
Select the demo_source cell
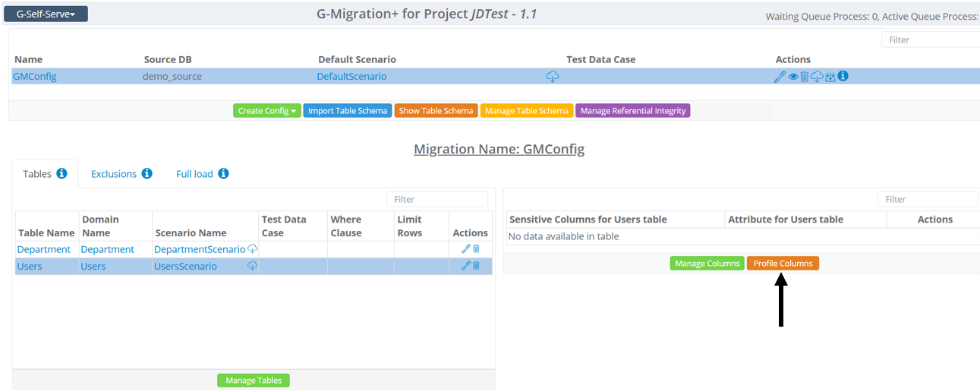(172, 77)
